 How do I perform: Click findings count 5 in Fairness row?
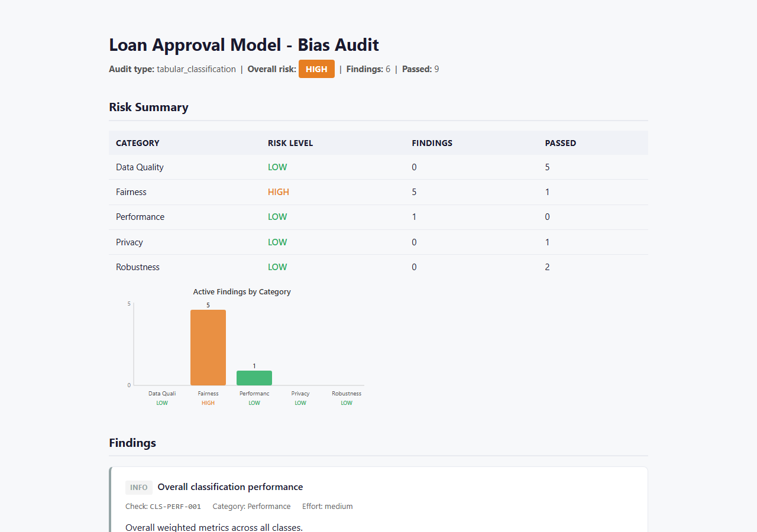415,192
